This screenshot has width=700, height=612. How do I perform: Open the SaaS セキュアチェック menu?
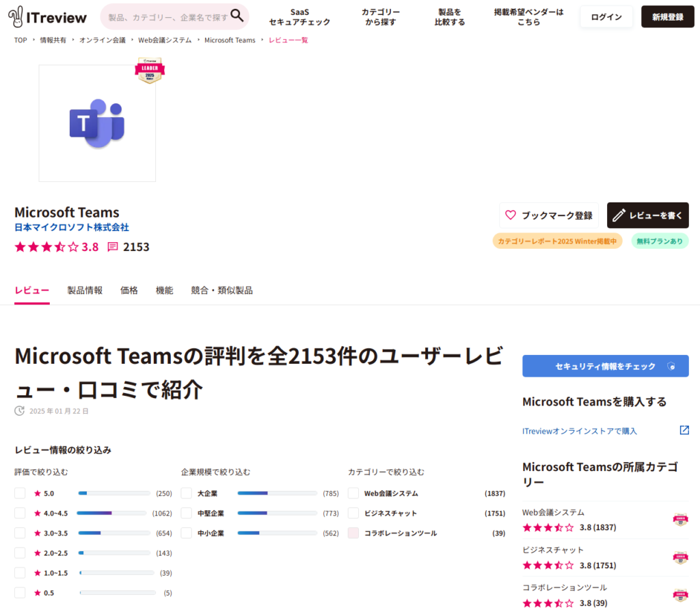point(299,17)
